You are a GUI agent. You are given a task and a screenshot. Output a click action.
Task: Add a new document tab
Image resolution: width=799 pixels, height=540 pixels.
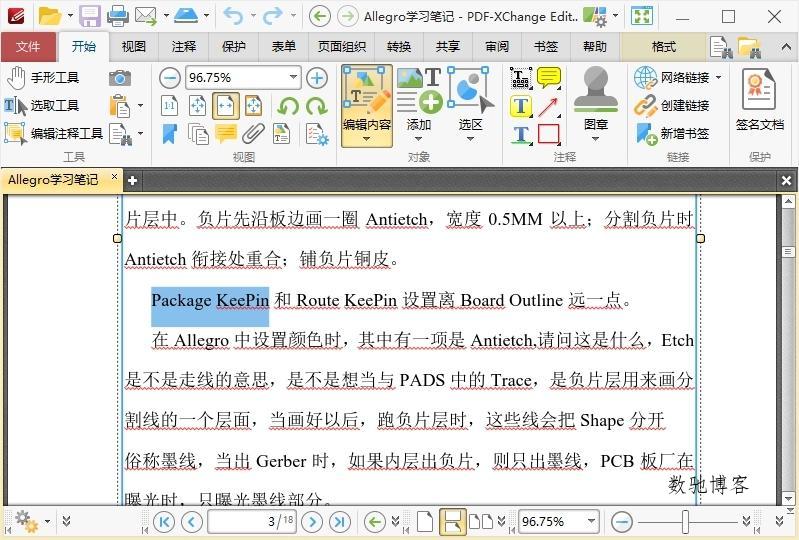click(132, 180)
